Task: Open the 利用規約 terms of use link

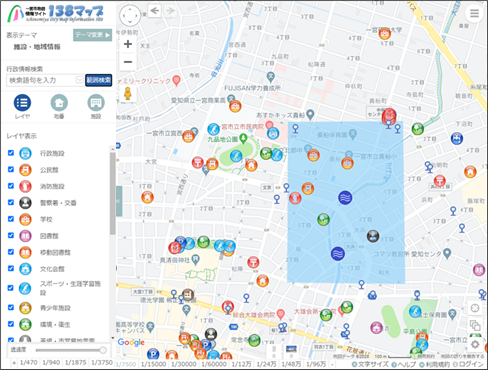Action: pos(434,364)
